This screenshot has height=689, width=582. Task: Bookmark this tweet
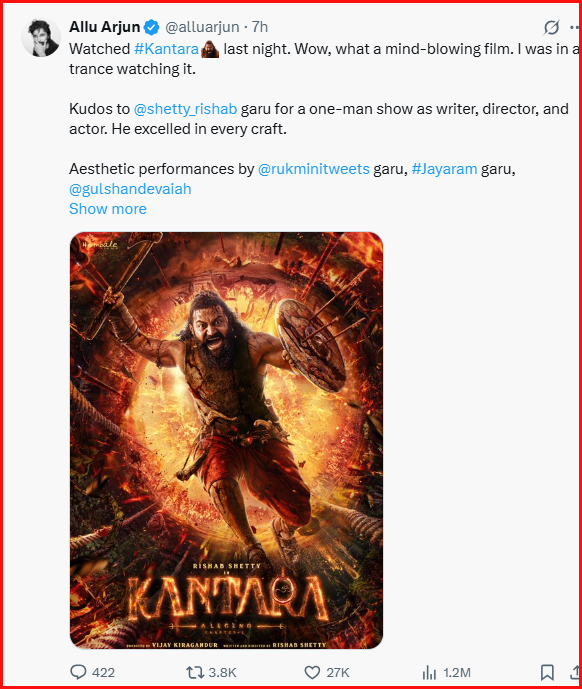(x=547, y=672)
